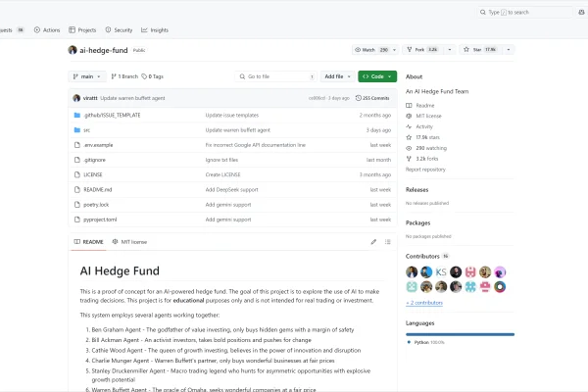Image resolution: width=588 pixels, height=392 pixels.
Task: View 290 watching link
Action: (431, 148)
